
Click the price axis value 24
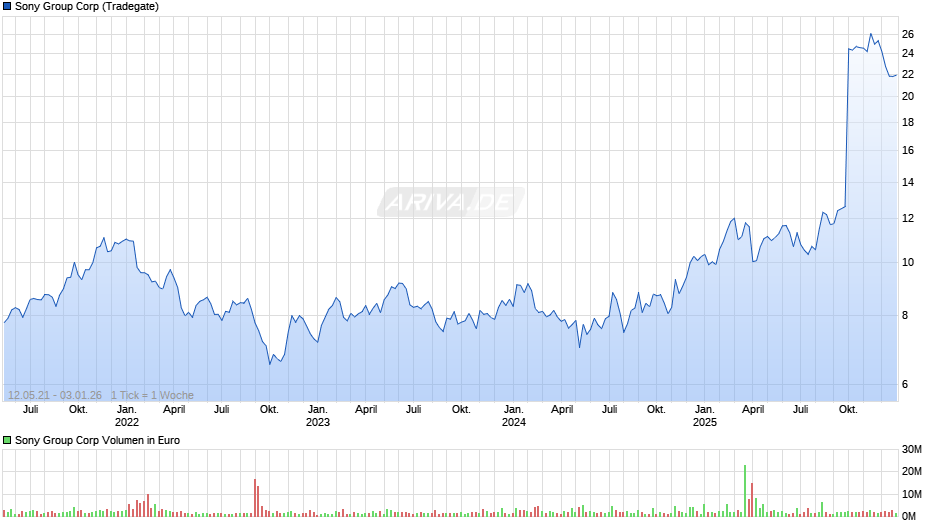[908, 53]
